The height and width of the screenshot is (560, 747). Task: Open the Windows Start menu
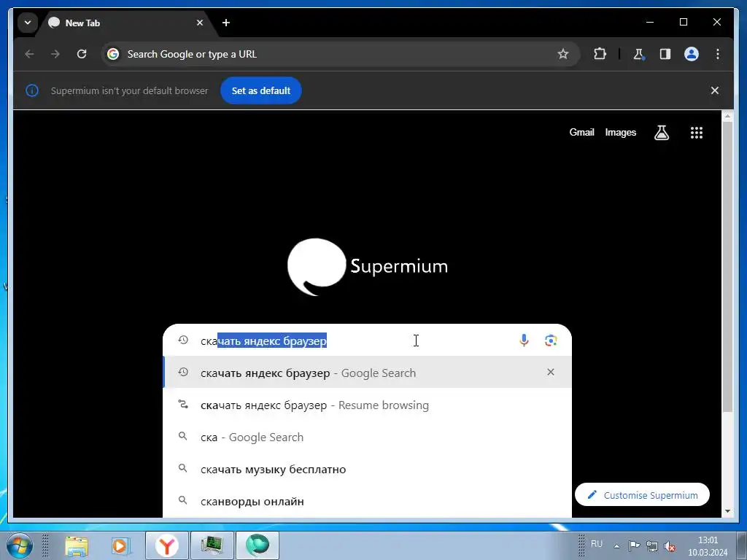click(19, 545)
